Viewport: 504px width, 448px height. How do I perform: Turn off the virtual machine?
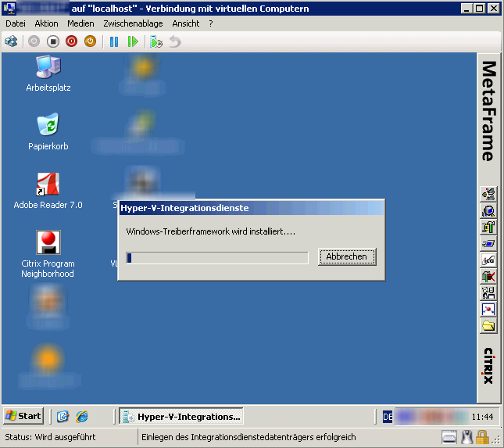click(52, 41)
